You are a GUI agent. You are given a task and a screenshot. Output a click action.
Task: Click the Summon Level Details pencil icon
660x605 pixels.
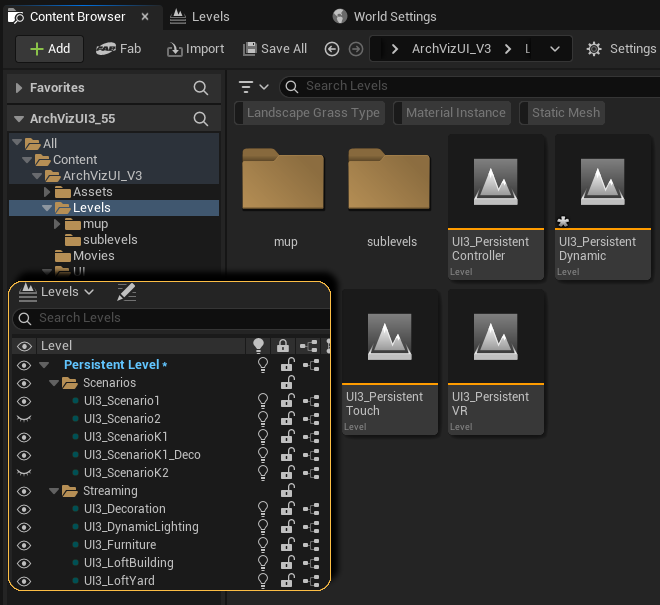126,292
